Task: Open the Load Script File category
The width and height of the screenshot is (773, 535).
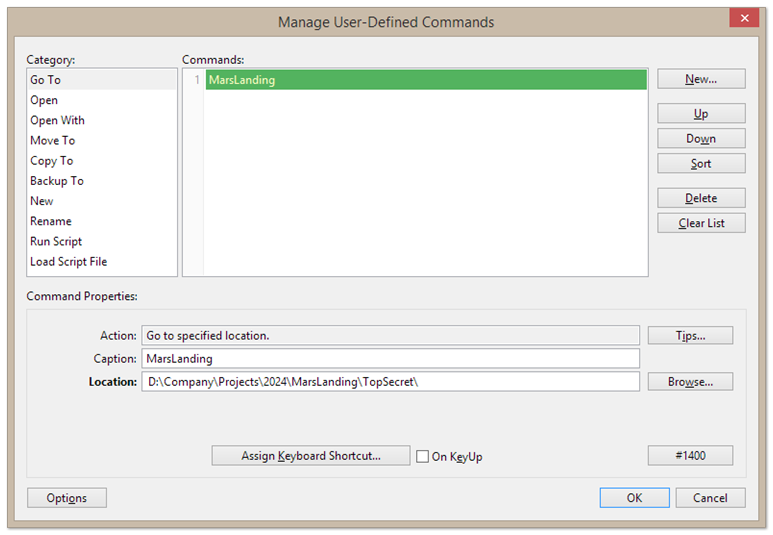Action: point(68,262)
